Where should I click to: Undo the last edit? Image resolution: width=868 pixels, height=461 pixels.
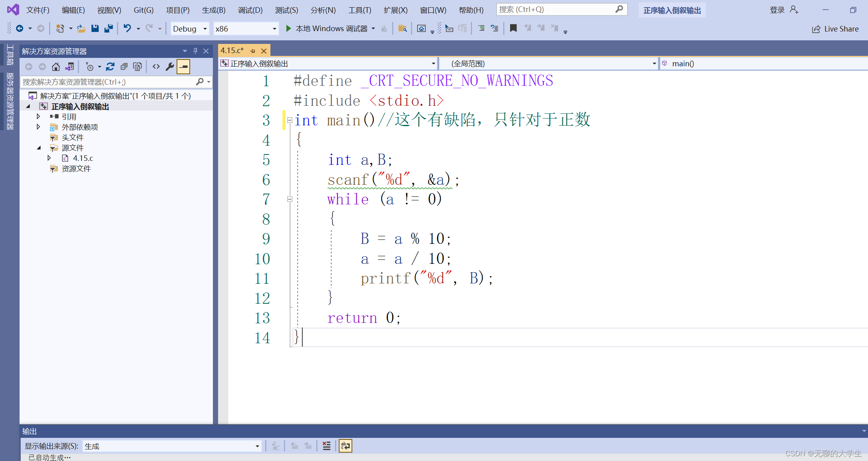pos(127,28)
